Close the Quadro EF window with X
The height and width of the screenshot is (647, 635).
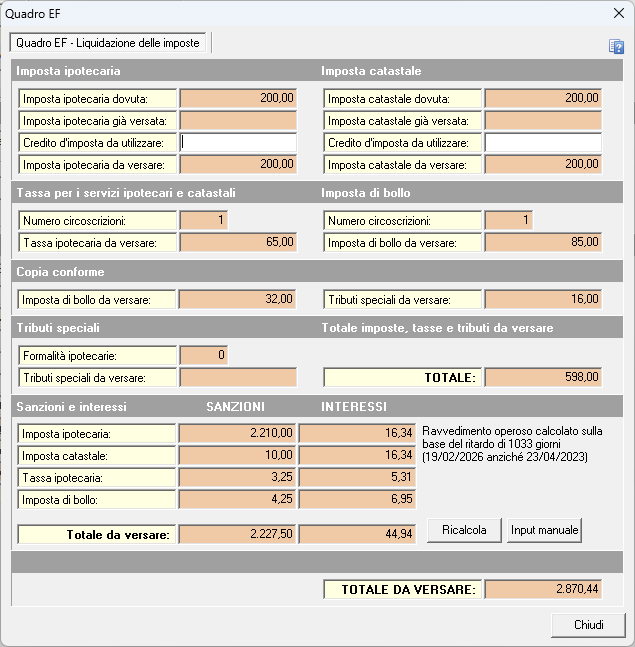click(x=618, y=13)
